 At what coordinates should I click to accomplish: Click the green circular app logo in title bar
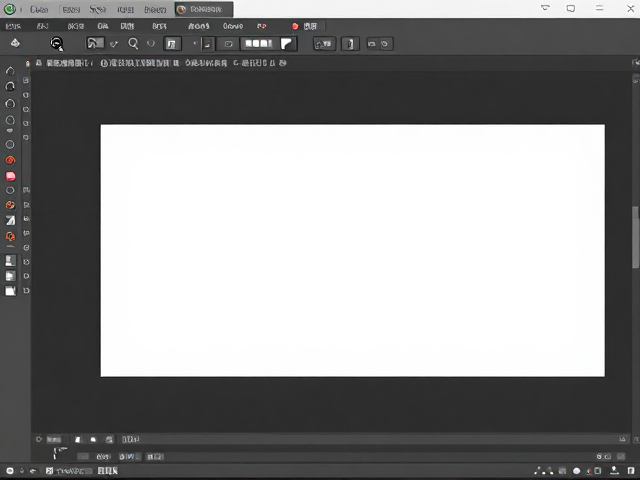10,9
